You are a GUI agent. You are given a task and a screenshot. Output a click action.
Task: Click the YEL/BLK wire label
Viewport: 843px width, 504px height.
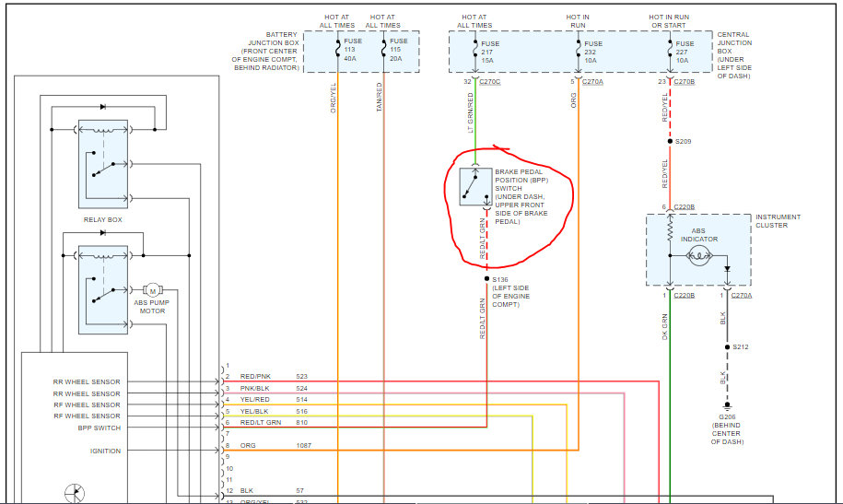[254, 412]
